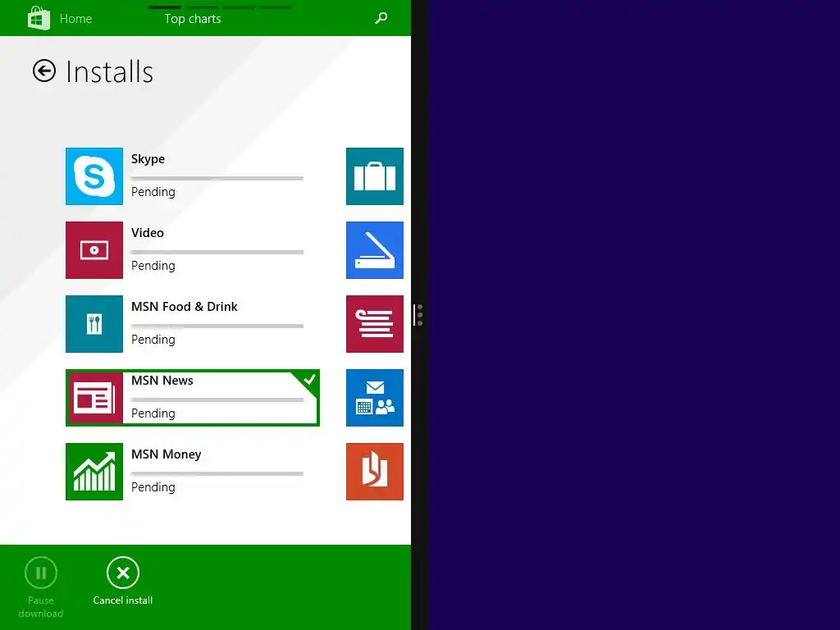Go to Home in the Store
Image resolution: width=840 pixels, height=630 pixels.
pyautogui.click(x=75, y=19)
